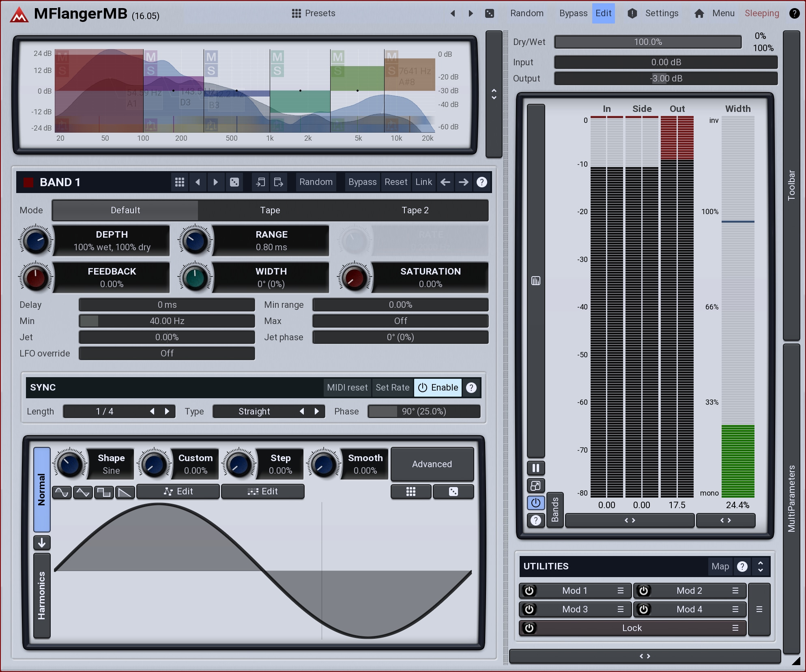Screen dimensions: 806x672
Task: Open Band 1 help question mark
Action: point(482,182)
